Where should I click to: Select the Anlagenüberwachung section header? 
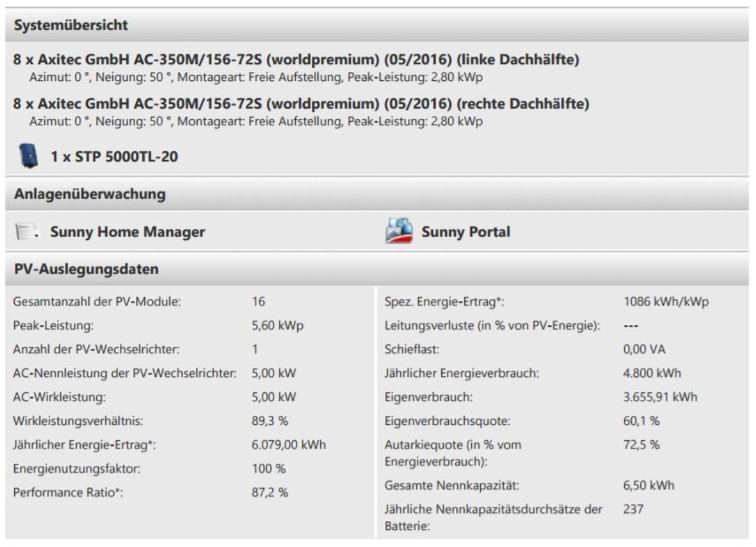[x=377, y=194]
